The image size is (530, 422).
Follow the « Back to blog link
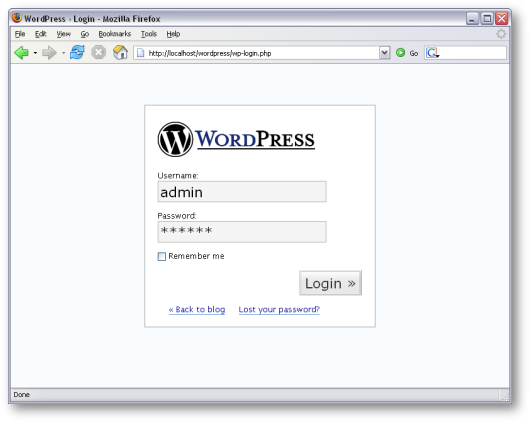coord(197,309)
